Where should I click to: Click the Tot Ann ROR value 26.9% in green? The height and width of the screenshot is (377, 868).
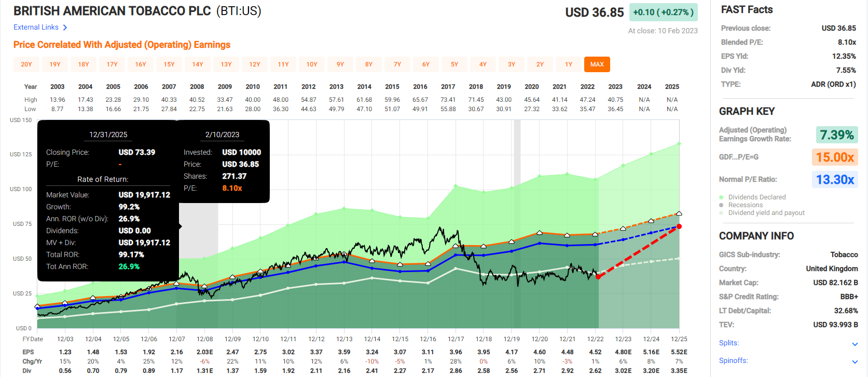(x=129, y=266)
